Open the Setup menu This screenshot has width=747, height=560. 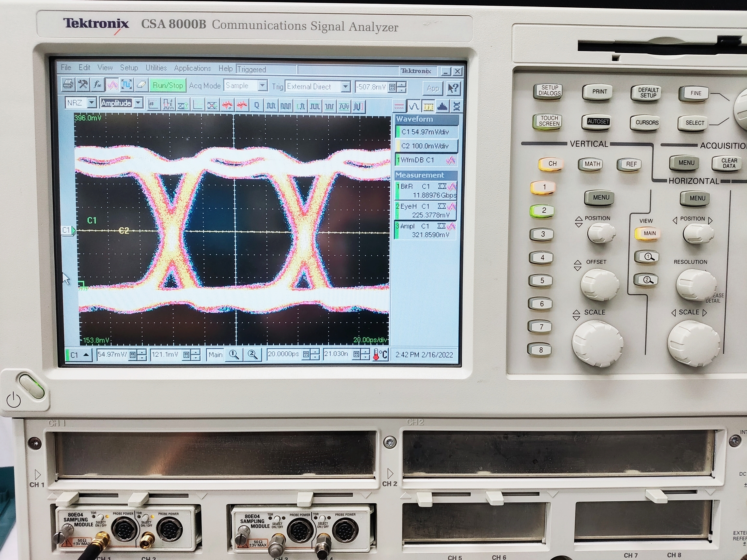click(x=129, y=68)
